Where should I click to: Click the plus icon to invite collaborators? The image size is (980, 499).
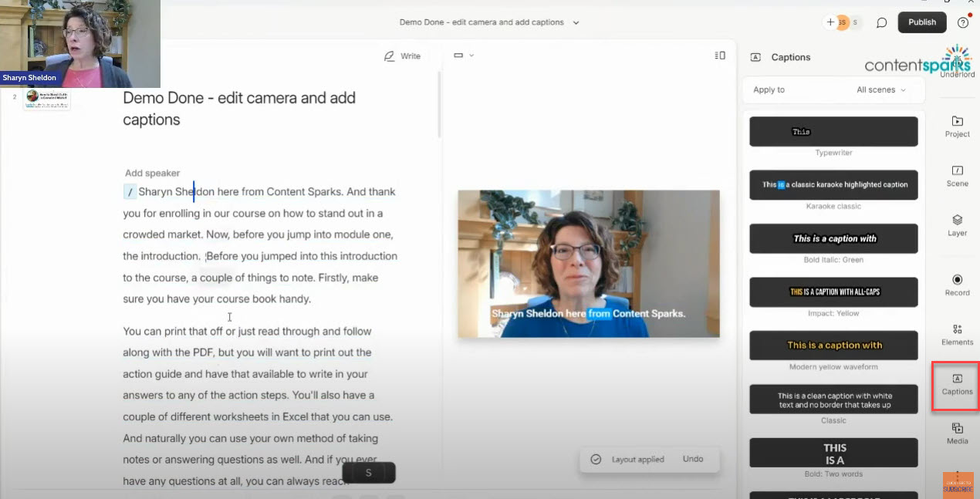830,22
